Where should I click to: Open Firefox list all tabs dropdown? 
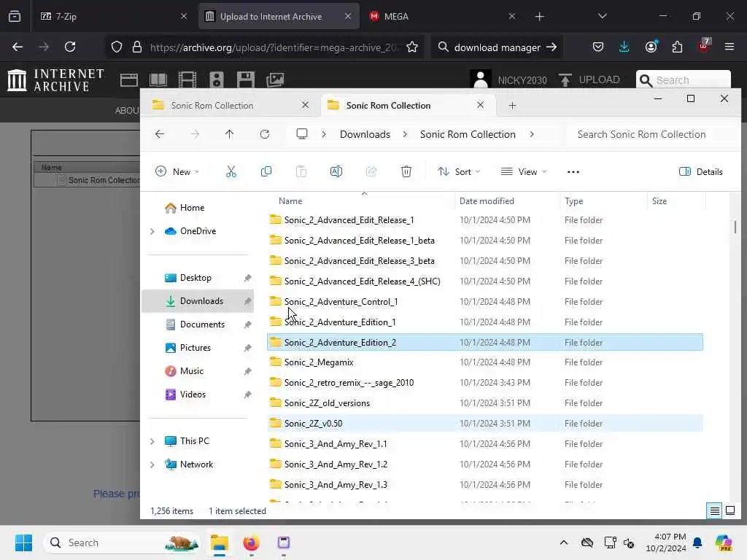click(602, 16)
